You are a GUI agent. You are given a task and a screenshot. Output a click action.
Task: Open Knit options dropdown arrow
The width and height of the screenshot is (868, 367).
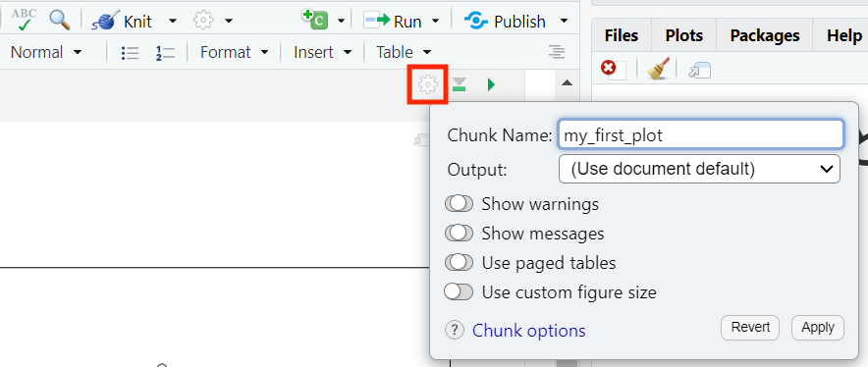click(172, 22)
